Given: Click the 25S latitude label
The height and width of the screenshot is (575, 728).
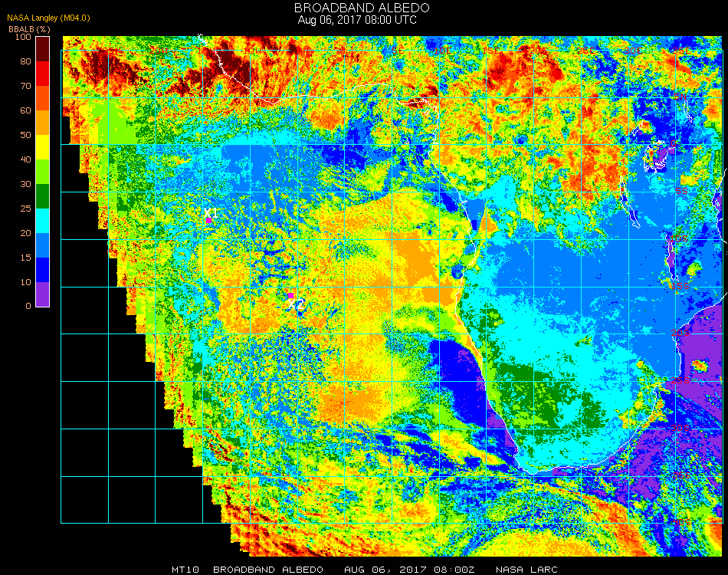Looking at the screenshot, I should point(680,380).
